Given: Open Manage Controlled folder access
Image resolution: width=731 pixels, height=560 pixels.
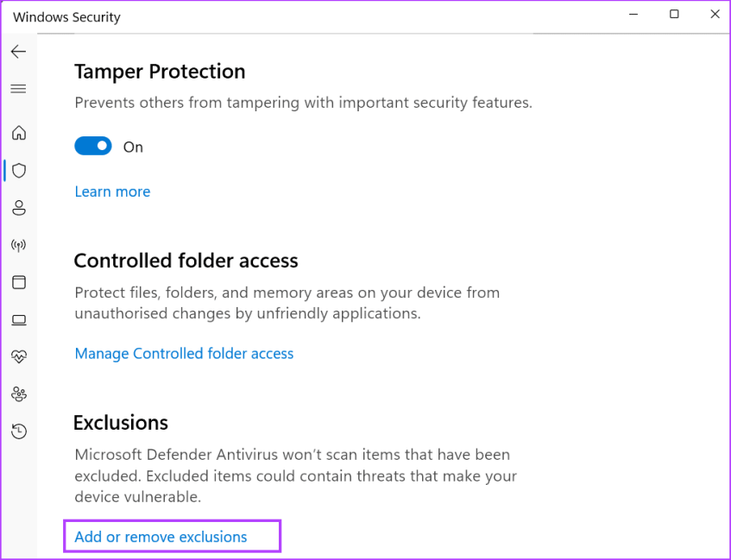Looking at the screenshot, I should tap(184, 353).
